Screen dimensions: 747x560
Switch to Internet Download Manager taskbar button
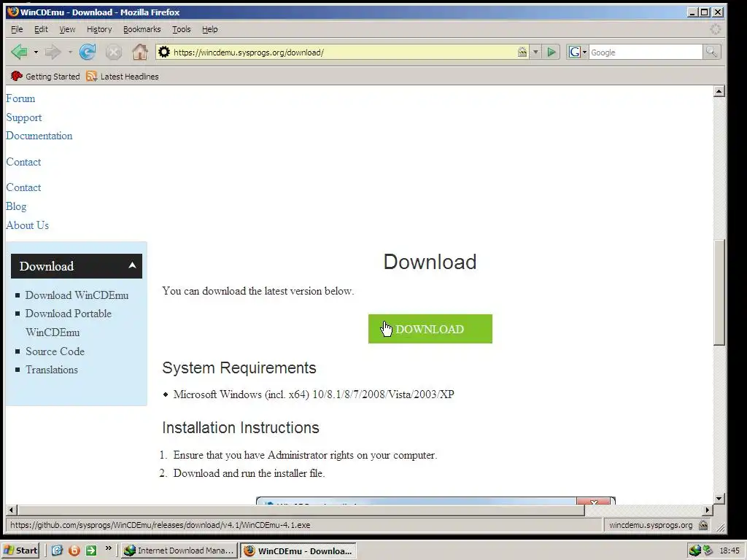(x=179, y=551)
